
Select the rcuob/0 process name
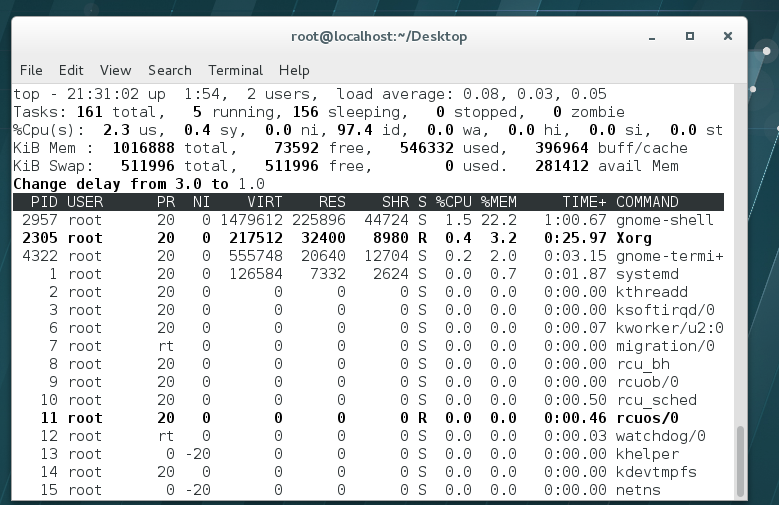point(647,382)
